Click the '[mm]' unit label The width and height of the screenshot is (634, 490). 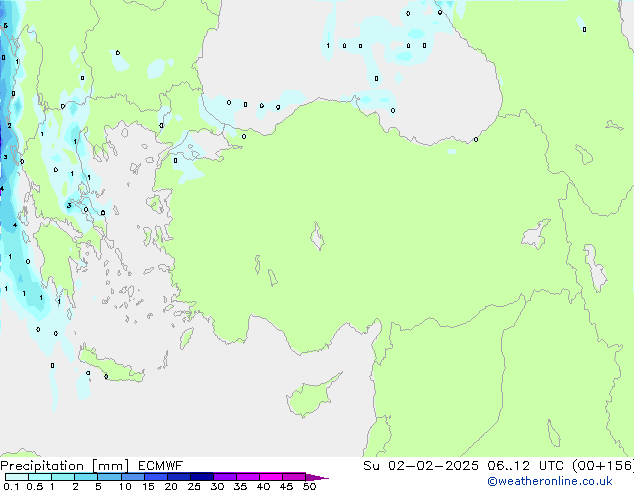(x=110, y=466)
